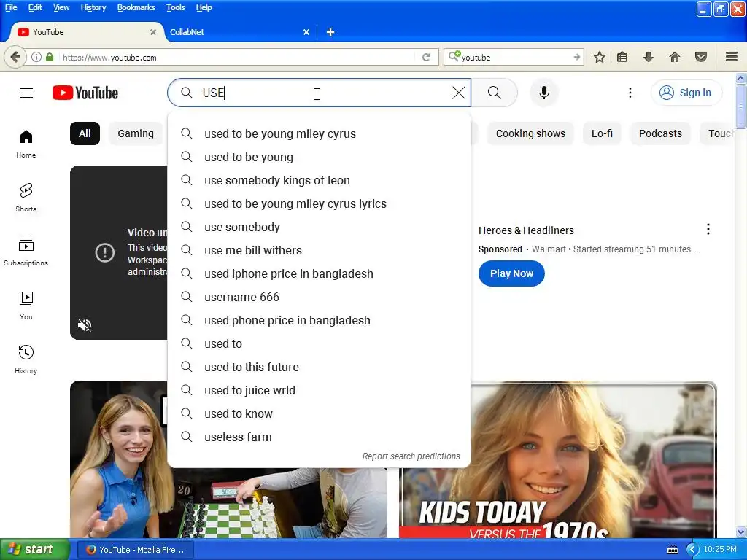Open search engine selector in browser search bar
Screen dimensions: 747x560
(x=454, y=57)
